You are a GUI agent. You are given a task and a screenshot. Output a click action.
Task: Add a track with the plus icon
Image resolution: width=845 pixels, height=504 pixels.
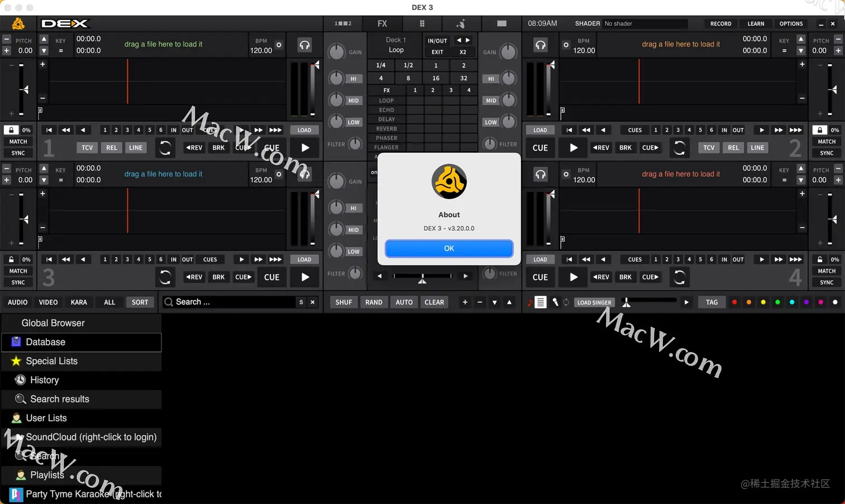tap(464, 302)
